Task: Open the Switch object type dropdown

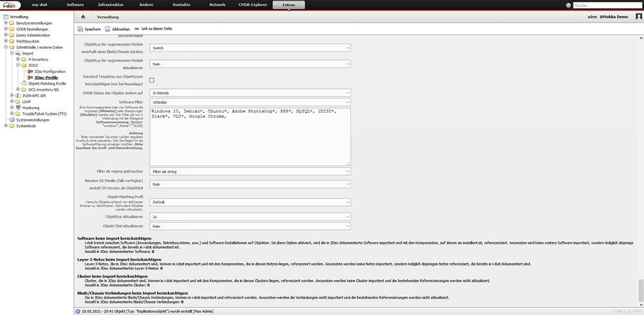Action: click(250, 48)
